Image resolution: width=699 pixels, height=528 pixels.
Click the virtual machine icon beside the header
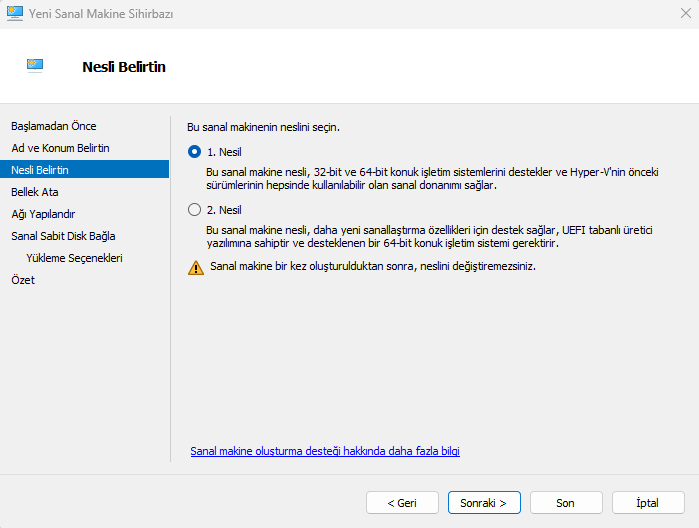click(36, 66)
